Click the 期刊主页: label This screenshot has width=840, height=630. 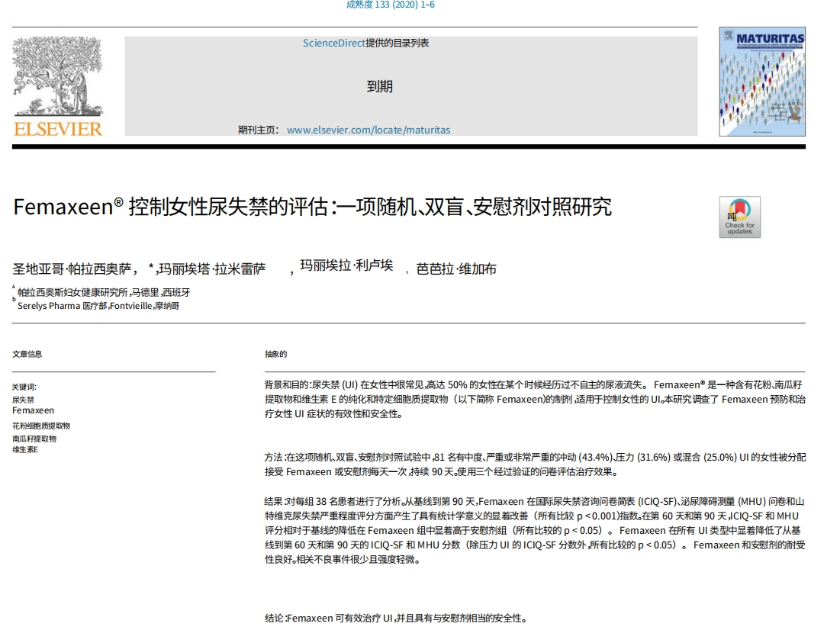258,130
